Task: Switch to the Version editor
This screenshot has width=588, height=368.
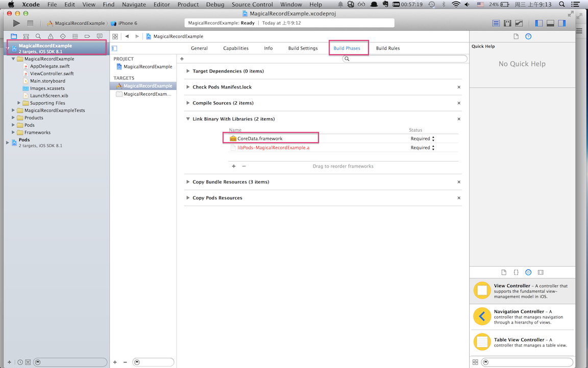Action: [519, 24]
